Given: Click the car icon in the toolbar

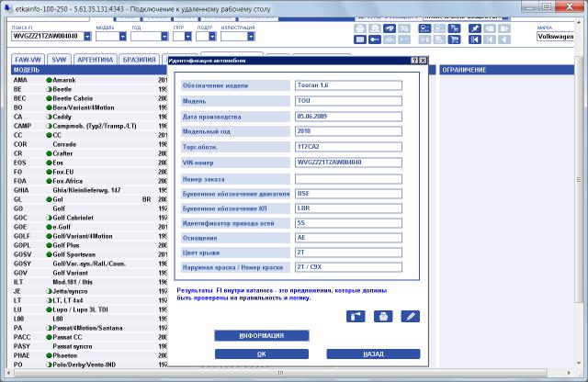Looking at the screenshot, I should (390, 28).
